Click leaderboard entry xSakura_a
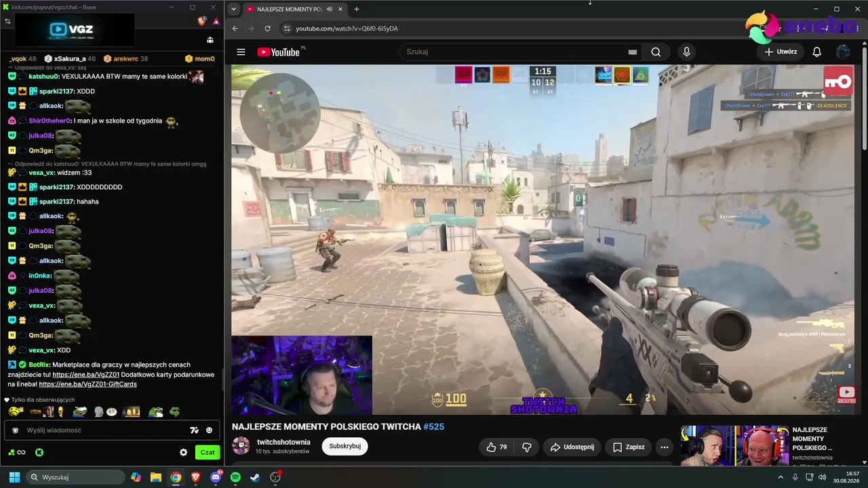This screenshot has width=868, height=488. (70, 59)
